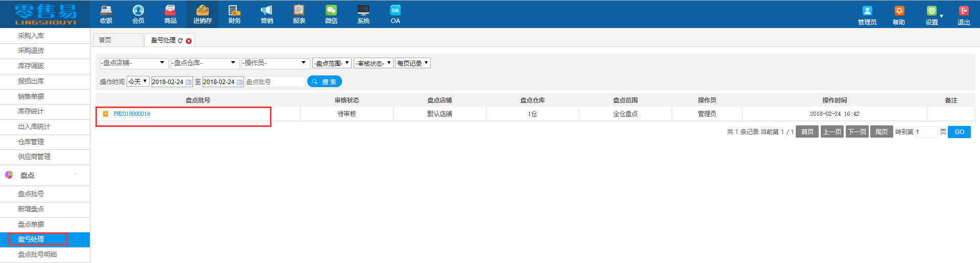Open the OA module icon
This screenshot has width=980, height=263.
pyautogui.click(x=396, y=10)
